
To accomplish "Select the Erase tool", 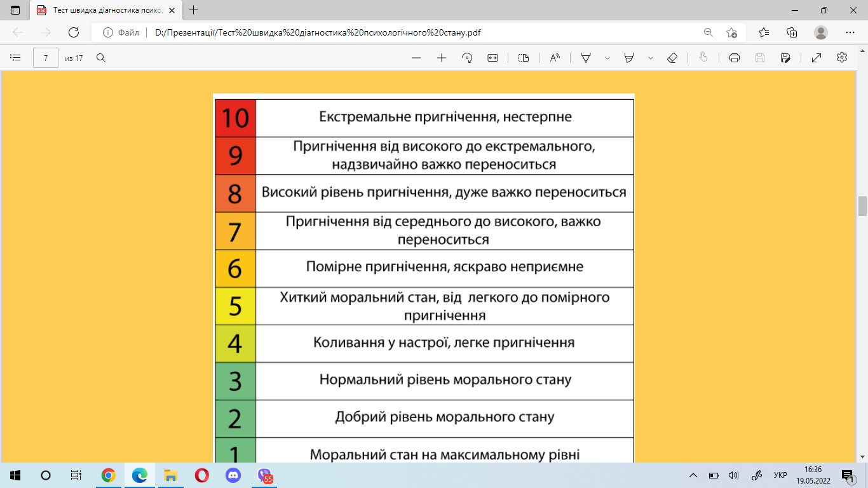I will pos(672,58).
